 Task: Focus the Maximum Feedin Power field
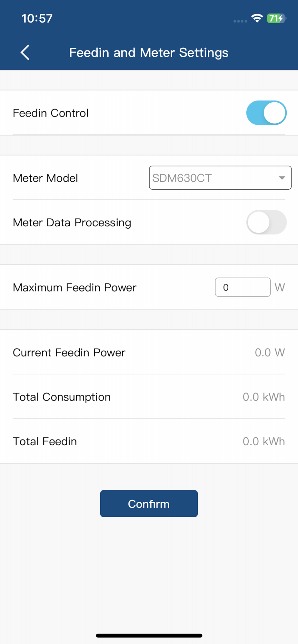pos(243,287)
